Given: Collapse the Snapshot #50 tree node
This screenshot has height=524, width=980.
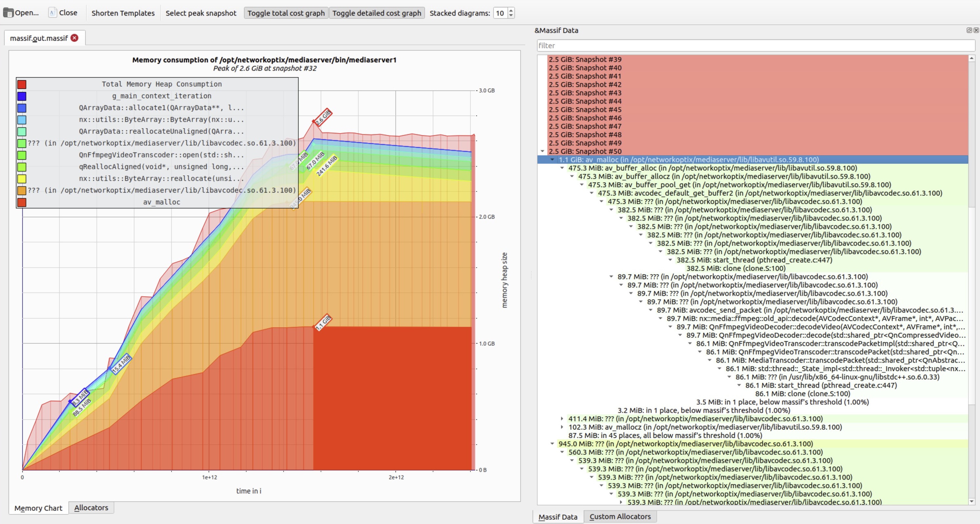Looking at the screenshot, I should [x=542, y=151].
